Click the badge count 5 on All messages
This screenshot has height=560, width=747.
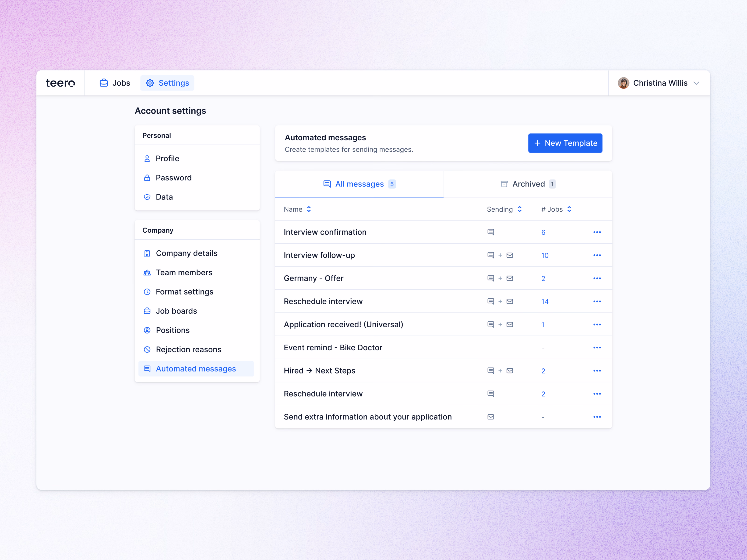(x=392, y=184)
